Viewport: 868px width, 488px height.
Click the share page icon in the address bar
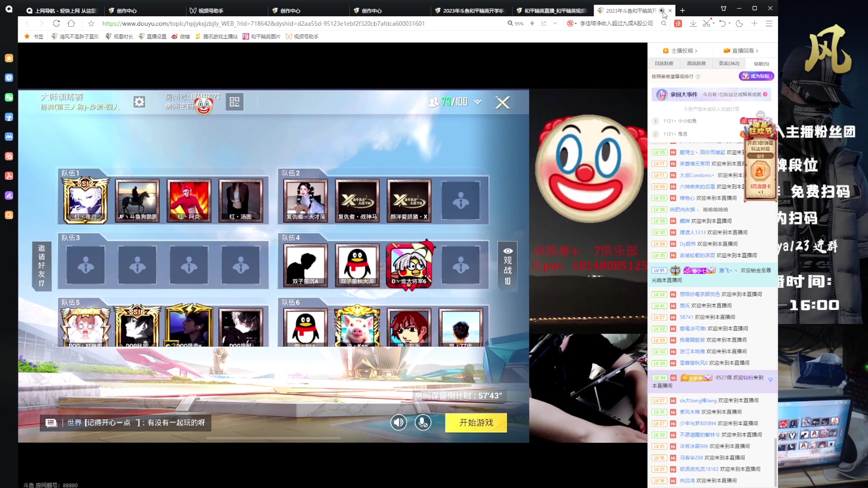[x=543, y=23]
